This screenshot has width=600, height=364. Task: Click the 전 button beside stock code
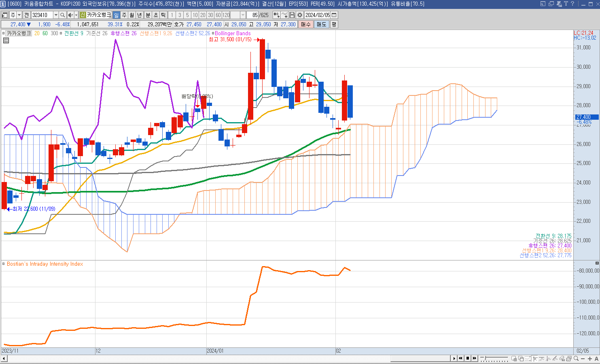pos(27,15)
